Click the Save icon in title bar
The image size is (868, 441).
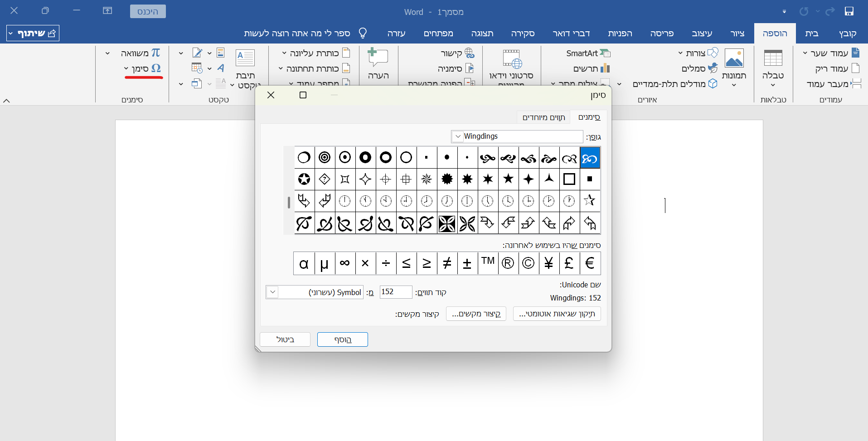[x=849, y=11]
